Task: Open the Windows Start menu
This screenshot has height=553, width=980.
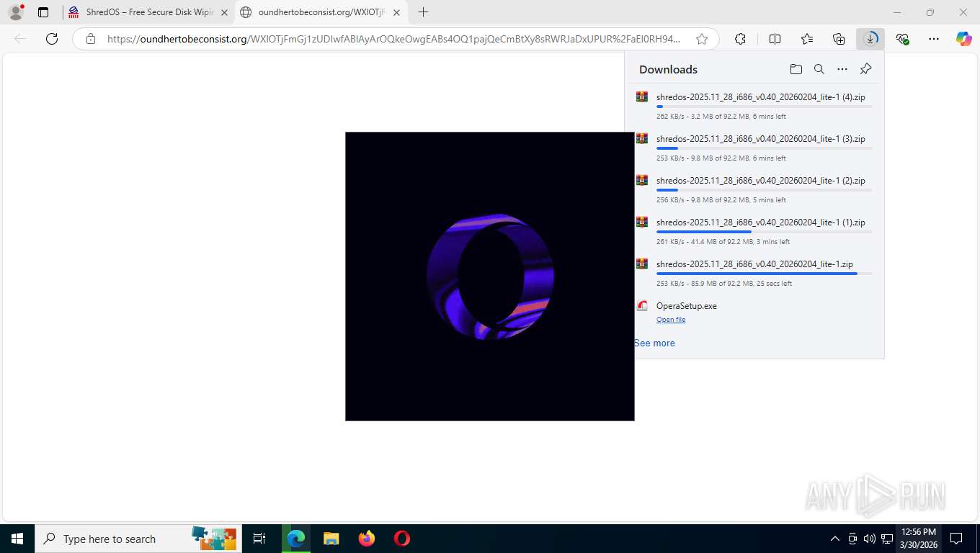Action: (x=17, y=539)
